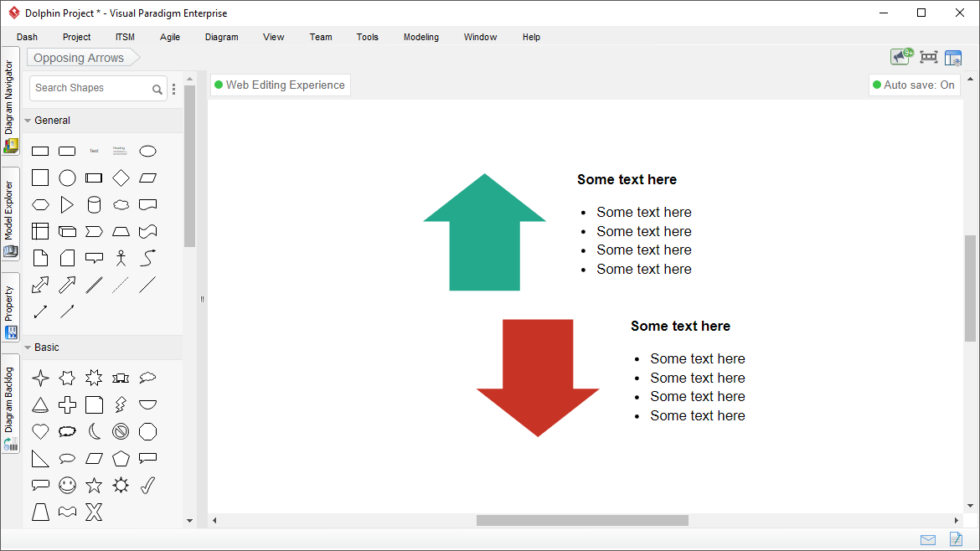Click the canvas horizontal scrollbar thumb
980x551 pixels.
click(x=582, y=520)
